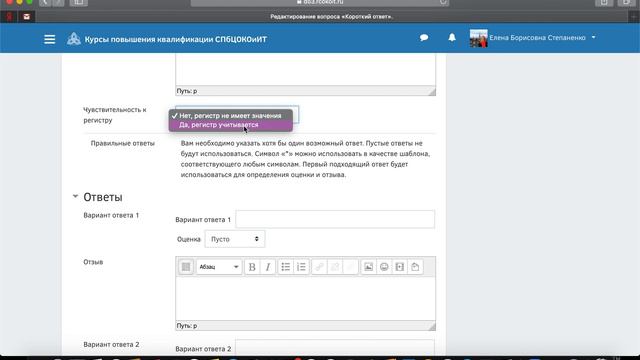
Task: Open the notifications bell
Action: click(452, 38)
